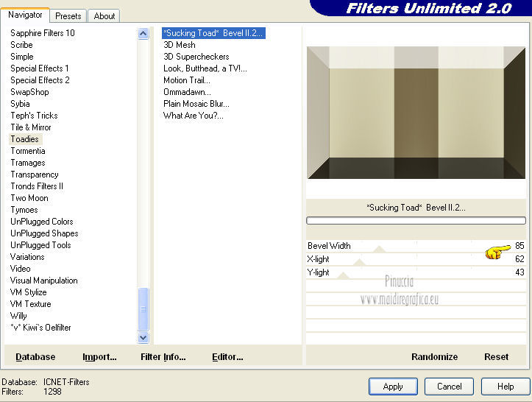This screenshot has height=402, width=532.
Task: Randomize the filter settings
Action: [x=434, y=357]
